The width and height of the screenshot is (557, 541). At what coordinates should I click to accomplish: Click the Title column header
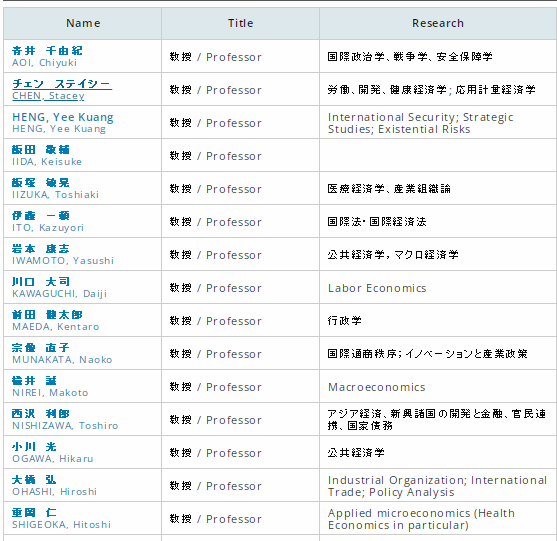pyautogui.click(x=240, y=23)
